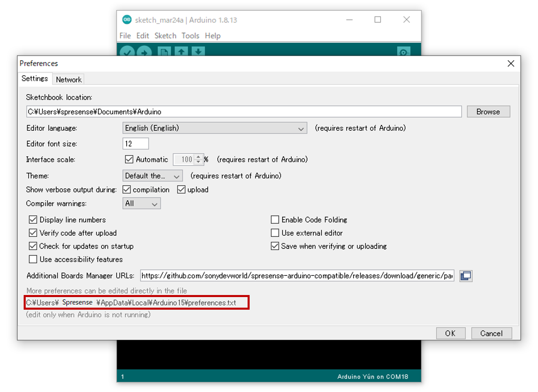Viewport: 538px width, 392px height.
Task: Click the Upload arrow toolbar icon
Action: [144, 52]
